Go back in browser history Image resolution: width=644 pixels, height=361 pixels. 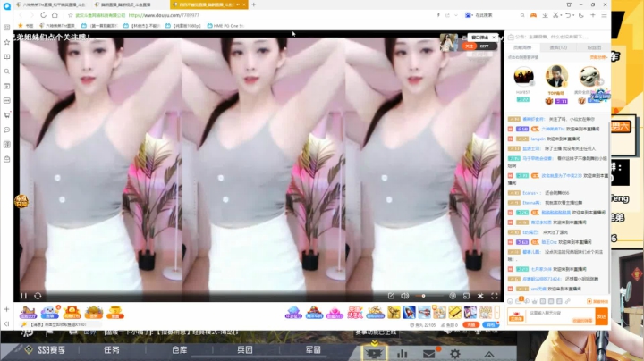[x=21, y=15]
